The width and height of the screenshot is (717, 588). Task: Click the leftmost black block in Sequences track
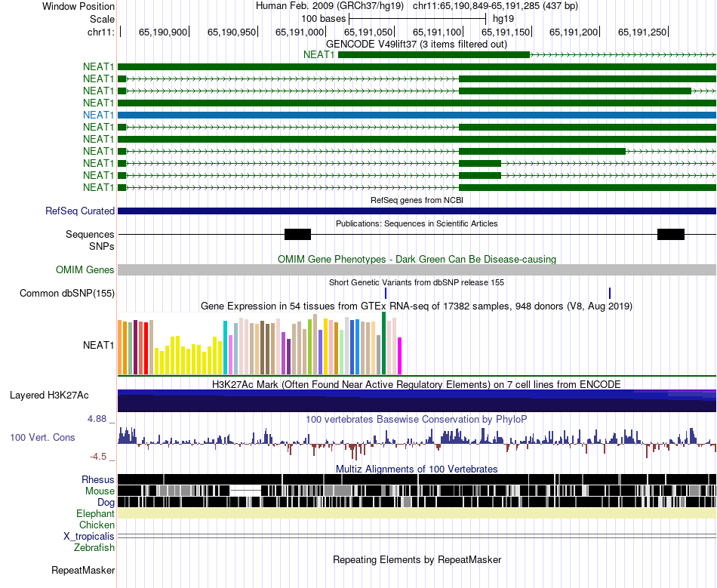(x=297, y=234)
